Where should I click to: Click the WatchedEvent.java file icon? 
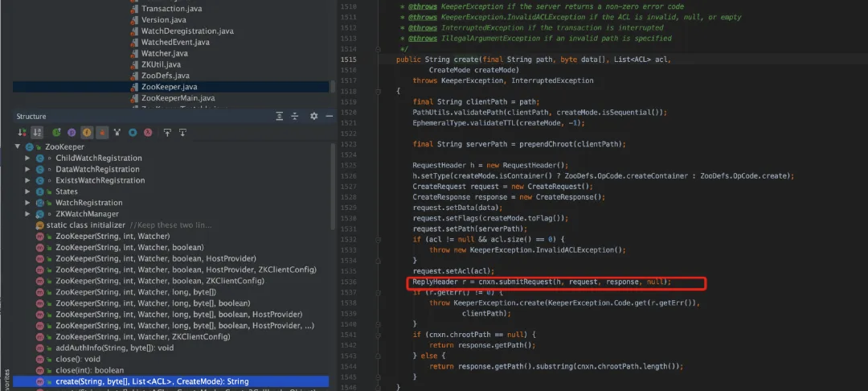pos(134,42)
